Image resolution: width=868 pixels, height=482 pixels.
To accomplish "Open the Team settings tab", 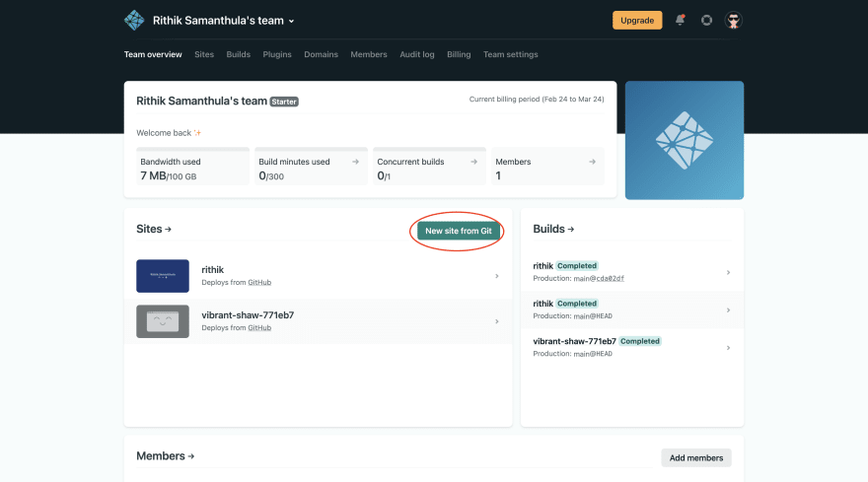I will click(510, 54).
